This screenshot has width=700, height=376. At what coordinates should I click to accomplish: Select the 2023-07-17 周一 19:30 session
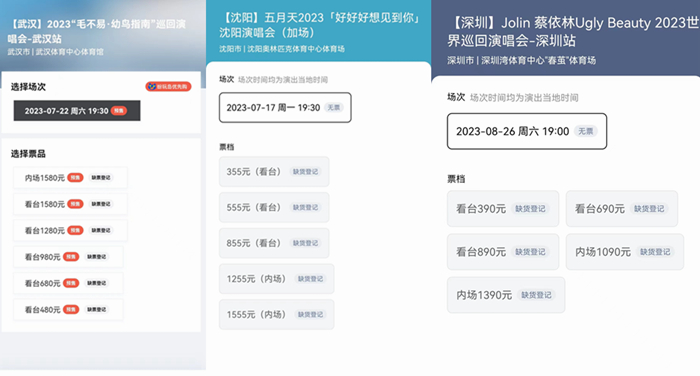coord(285,108)
